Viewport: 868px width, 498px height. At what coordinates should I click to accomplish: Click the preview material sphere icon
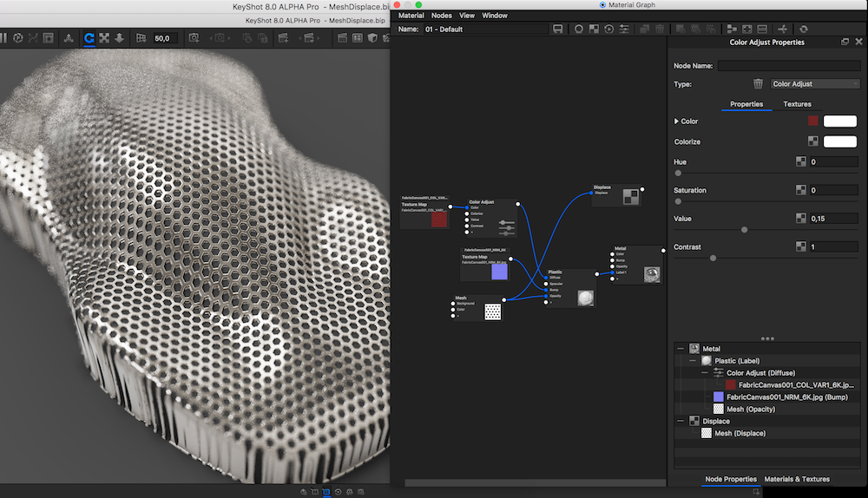(x=578, y=29)
